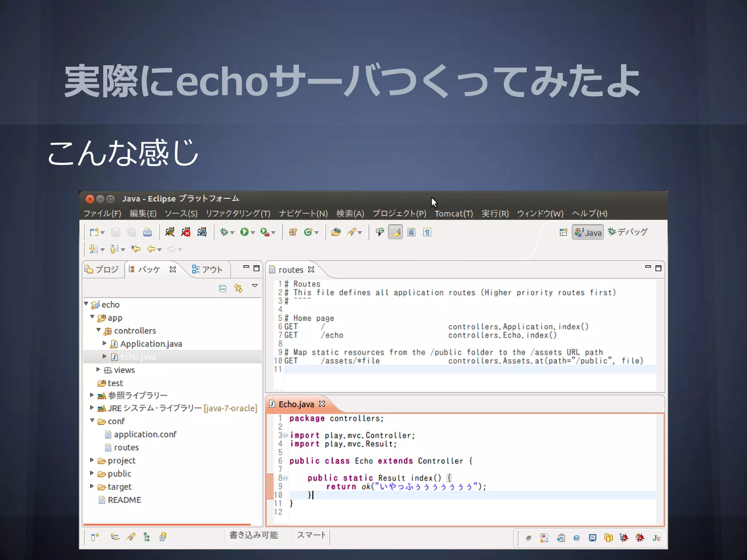Fold the index method on line 8
This screenshot has height=560, width=747.
[286, 478]
